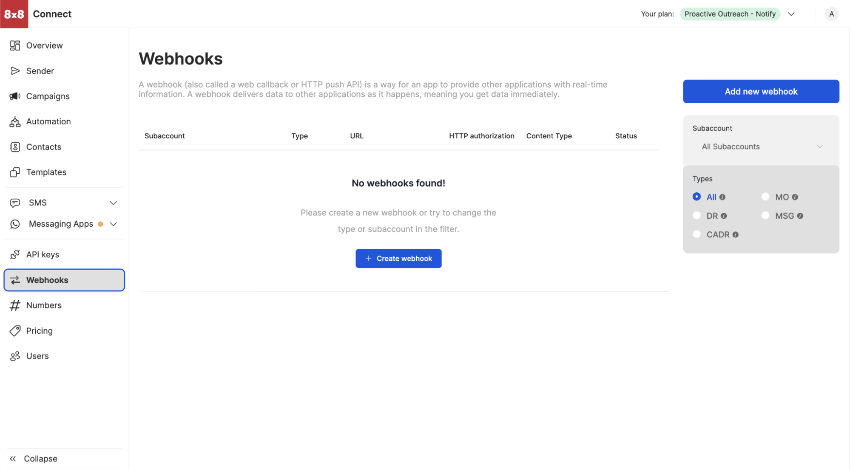Open Campaigns megaphone icon

point(15,96)
